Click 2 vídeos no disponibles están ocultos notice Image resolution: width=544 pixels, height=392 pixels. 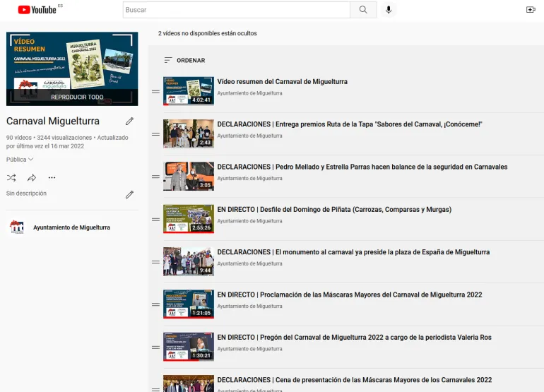(208, 33)
